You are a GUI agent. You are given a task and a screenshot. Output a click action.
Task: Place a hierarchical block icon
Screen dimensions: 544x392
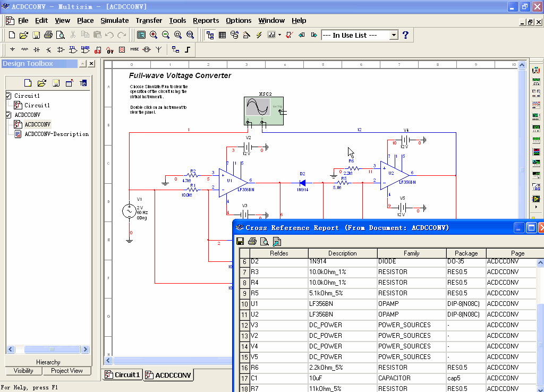[x=175, y=49]
